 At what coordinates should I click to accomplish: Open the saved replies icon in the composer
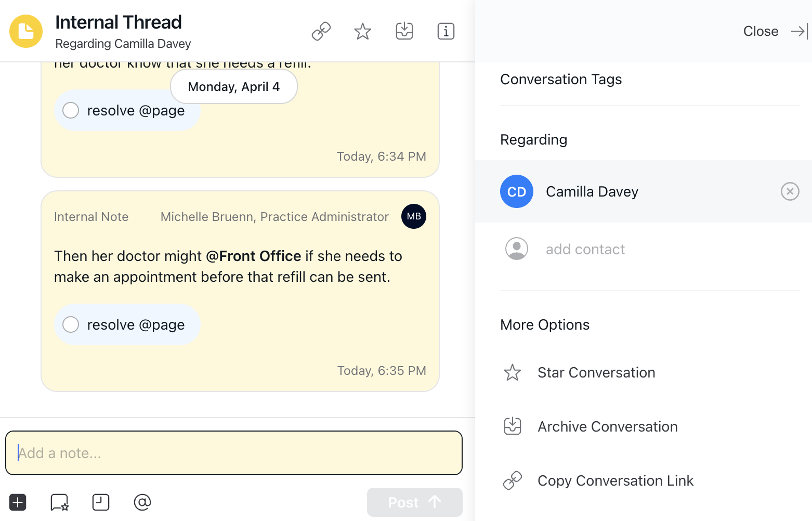59,502
